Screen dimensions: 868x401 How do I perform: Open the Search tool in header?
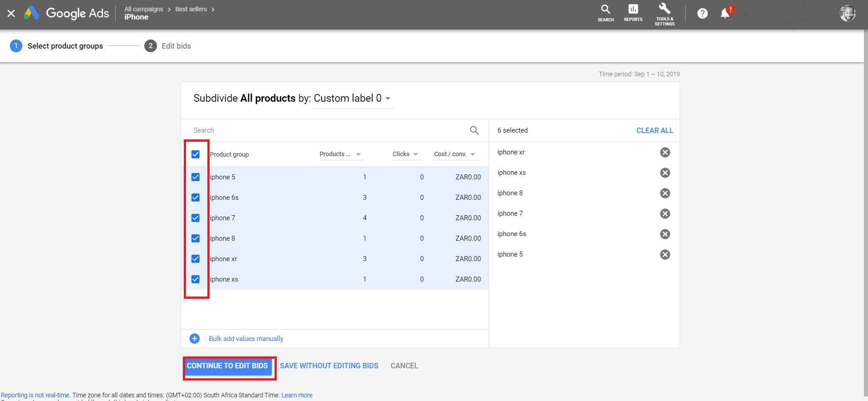pyautogui.click(x=606, y=13)
